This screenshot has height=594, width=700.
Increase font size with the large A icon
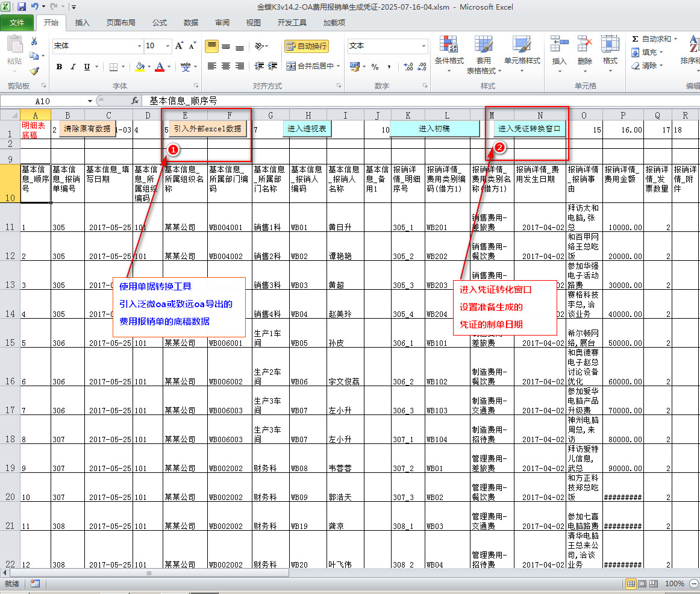(x=179, y=46)
